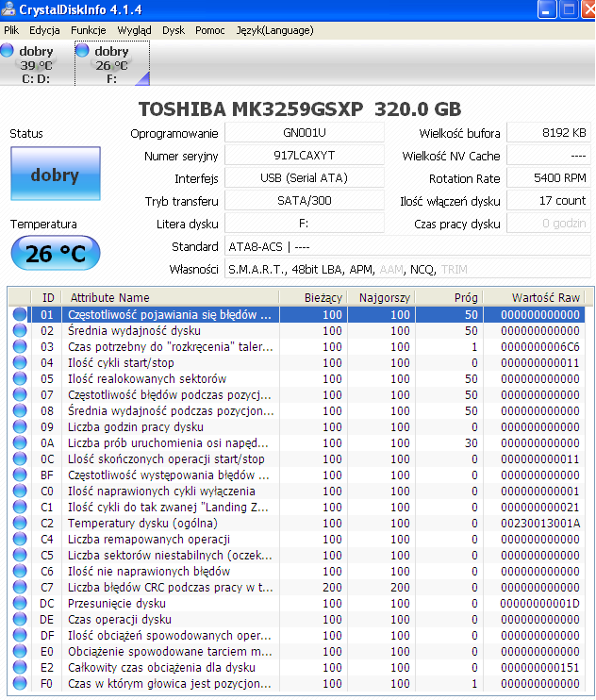
Task: Click the status orb for attribute 08
Action: tap(20, 410)
